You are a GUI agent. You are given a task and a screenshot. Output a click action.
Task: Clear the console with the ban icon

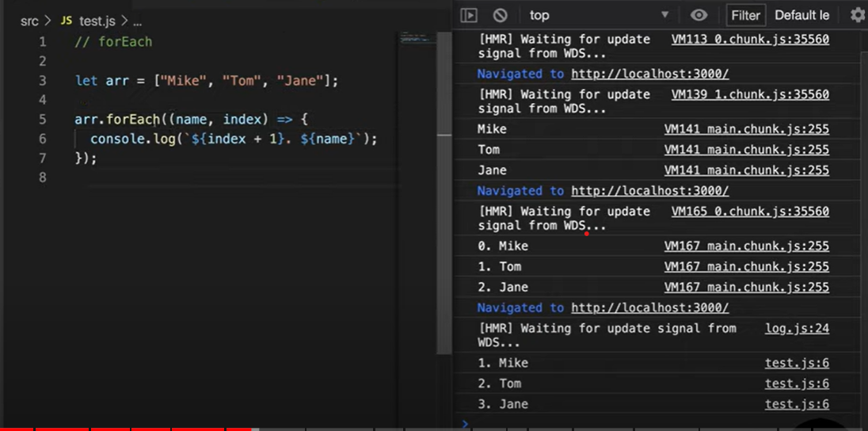coord(500,16)
